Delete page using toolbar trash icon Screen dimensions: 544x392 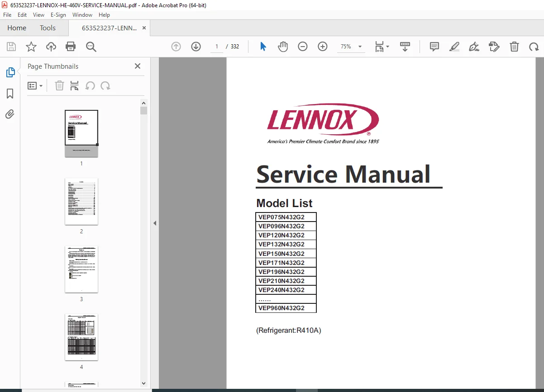pyautogui.click(x=514, y=47)
